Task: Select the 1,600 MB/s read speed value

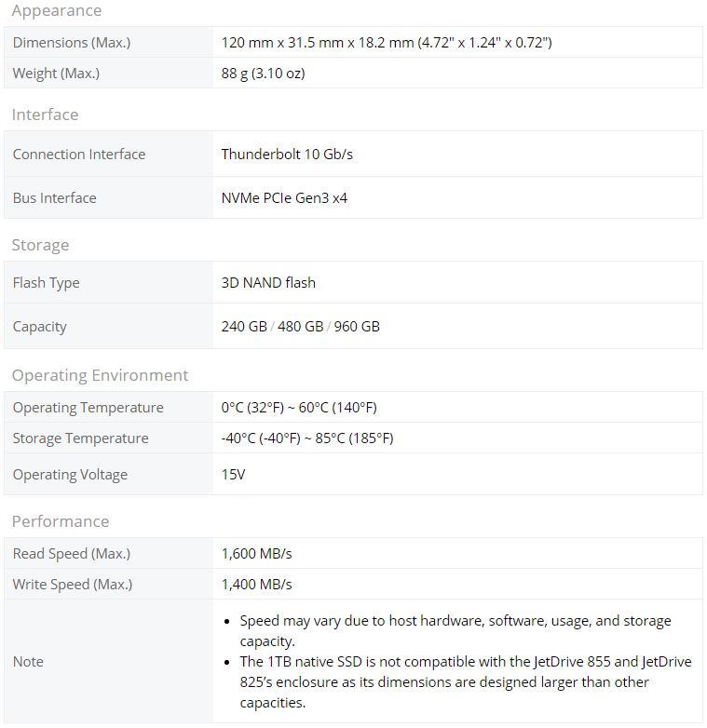Action: point(256,553)
